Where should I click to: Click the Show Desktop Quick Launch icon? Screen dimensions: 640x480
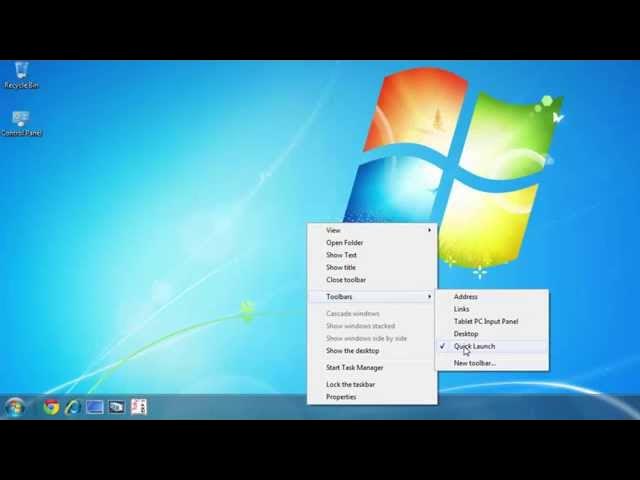point(95,407)
